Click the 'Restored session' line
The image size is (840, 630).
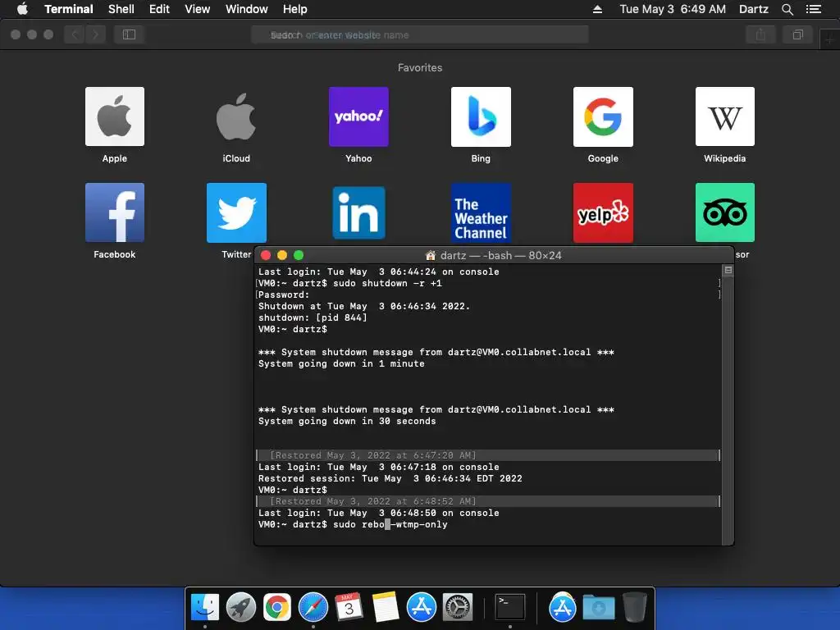point(390,478)
